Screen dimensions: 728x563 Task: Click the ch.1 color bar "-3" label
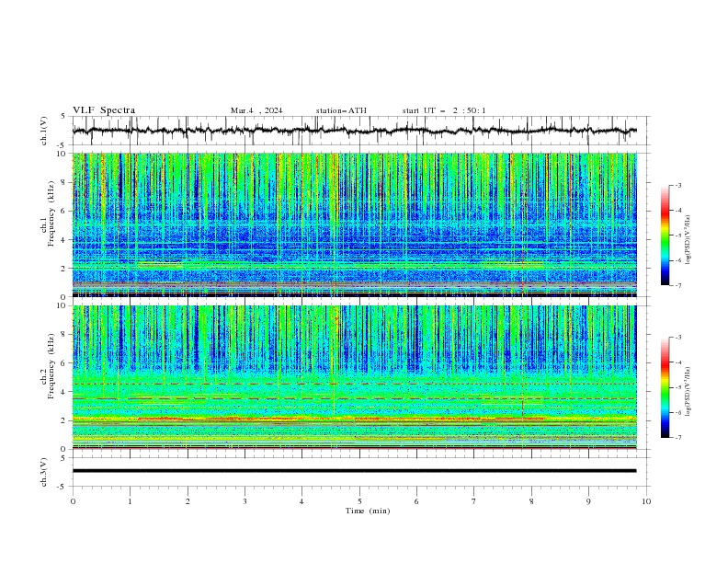pos(677,185)
